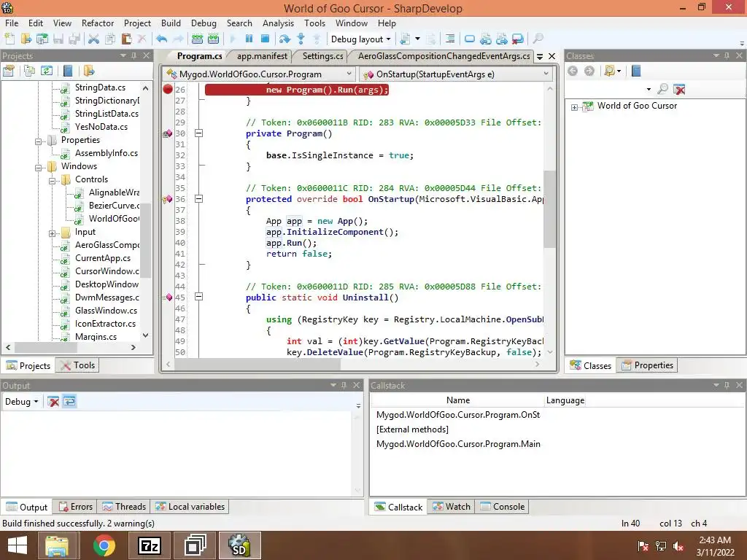Switch to the Watch tab

(x=452, y=507)
